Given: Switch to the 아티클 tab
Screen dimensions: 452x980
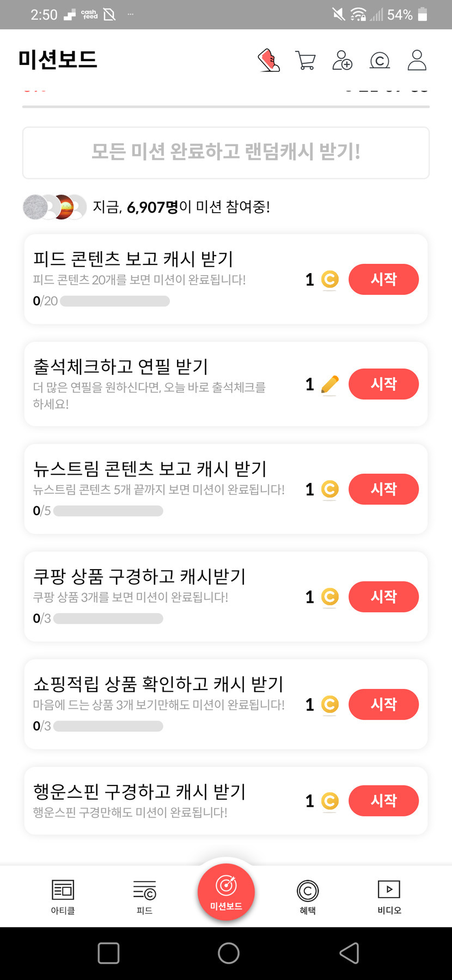Looking at the screenshot, I should (x=63, y=897).
